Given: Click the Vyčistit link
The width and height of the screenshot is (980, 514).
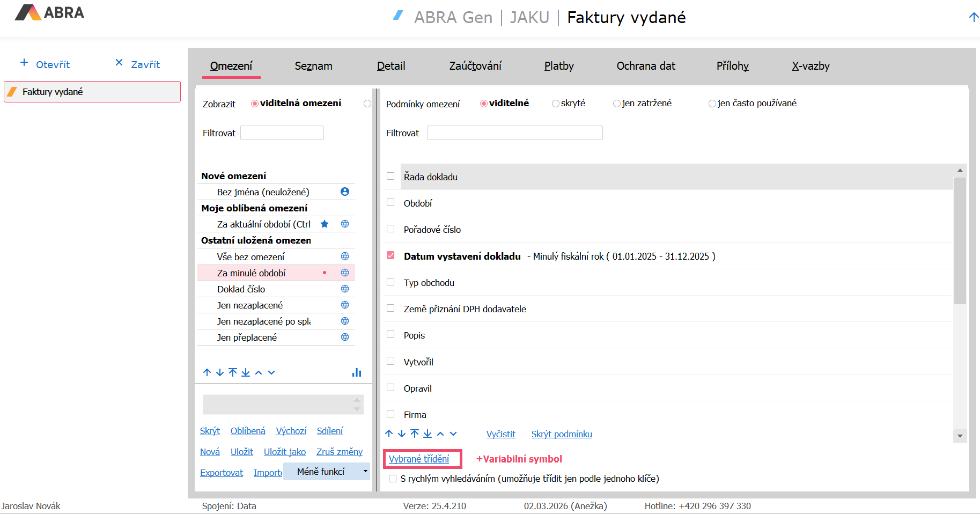Looking at the screenshot, I should (x=501, y=434).
